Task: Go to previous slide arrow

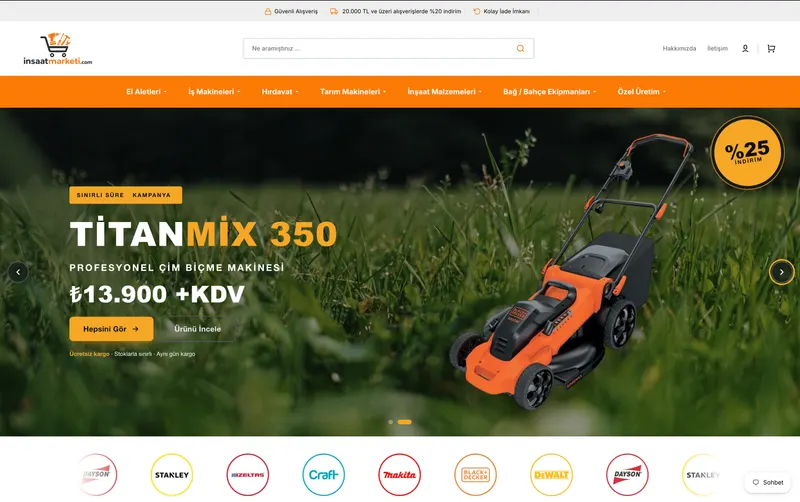Action: pyautogui.click(x=18, y=272)
